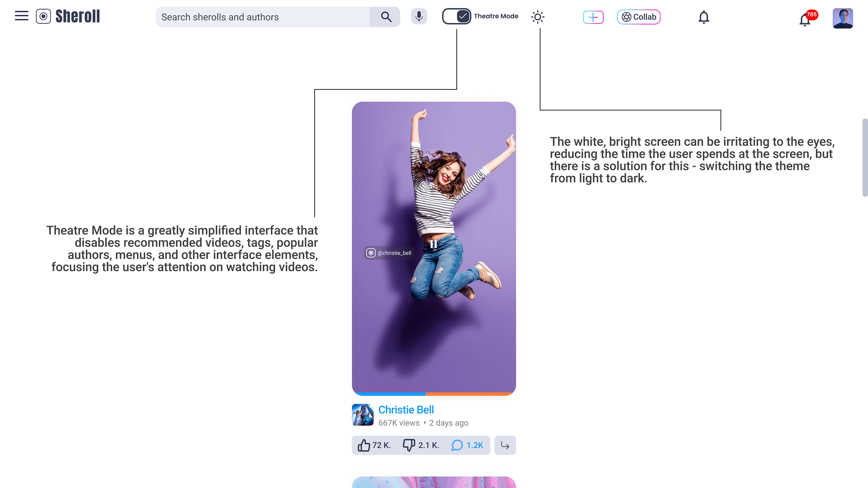Like the video with thumbs up

click(364, 445)
